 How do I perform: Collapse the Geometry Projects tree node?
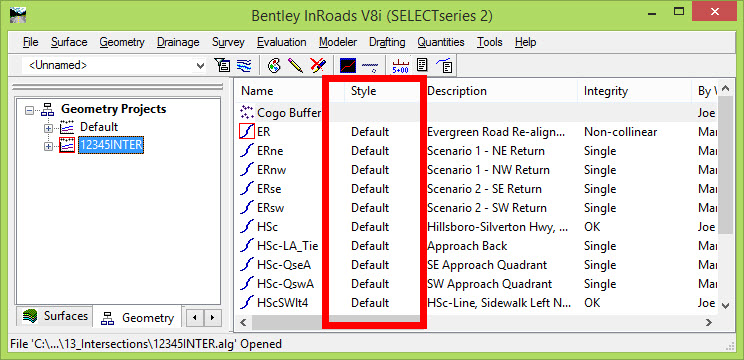[x=30, y=110]
